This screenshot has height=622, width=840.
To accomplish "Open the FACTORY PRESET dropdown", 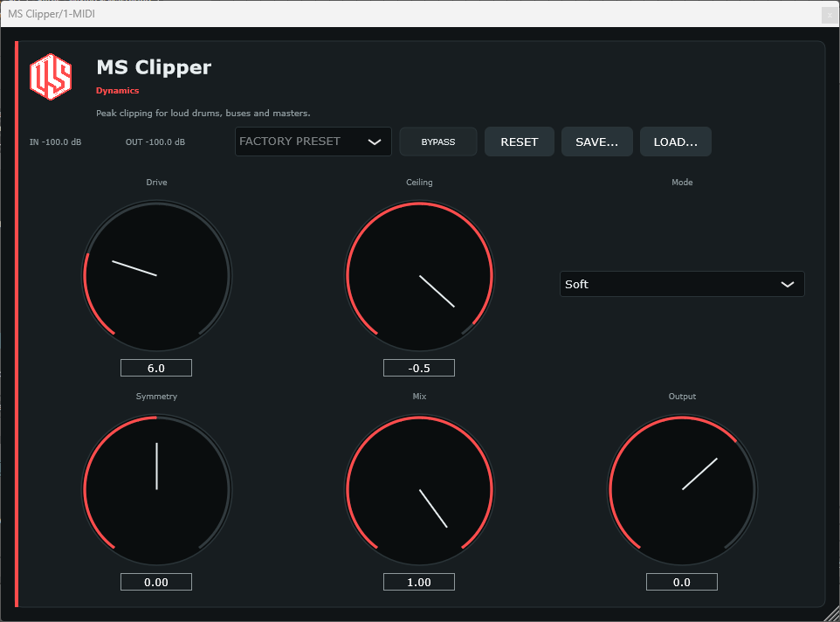I will tap(313, 142).
